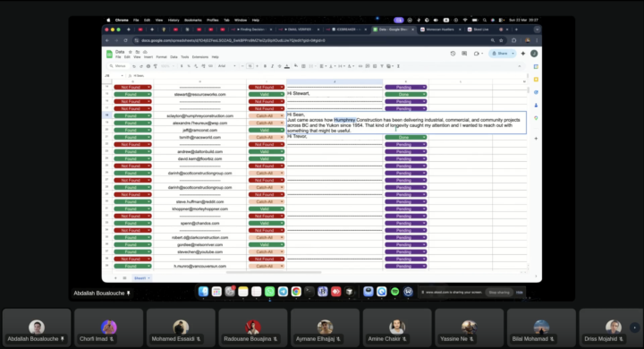Toggle italic formatting in toolbar
Viewport: 644px width, 349px height.
coord(272,66)
